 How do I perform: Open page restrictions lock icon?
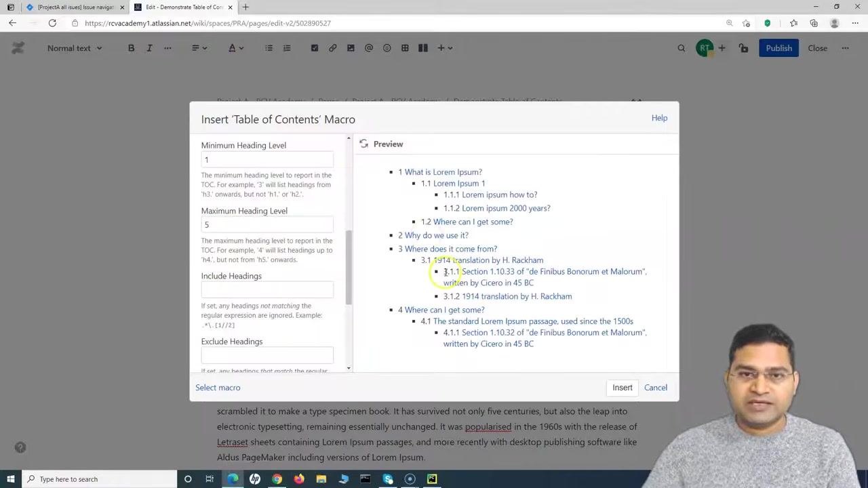click(x=744, y=48)
